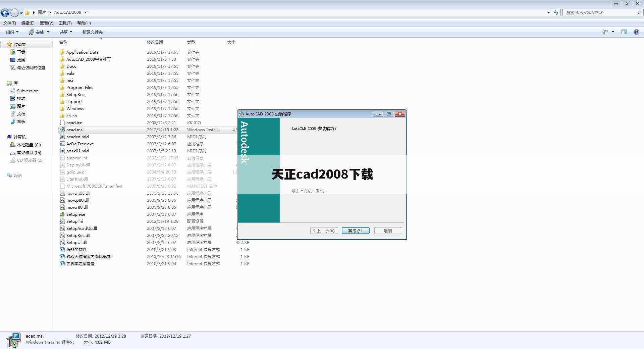Toggle the preview pane icon

[624, 32]
